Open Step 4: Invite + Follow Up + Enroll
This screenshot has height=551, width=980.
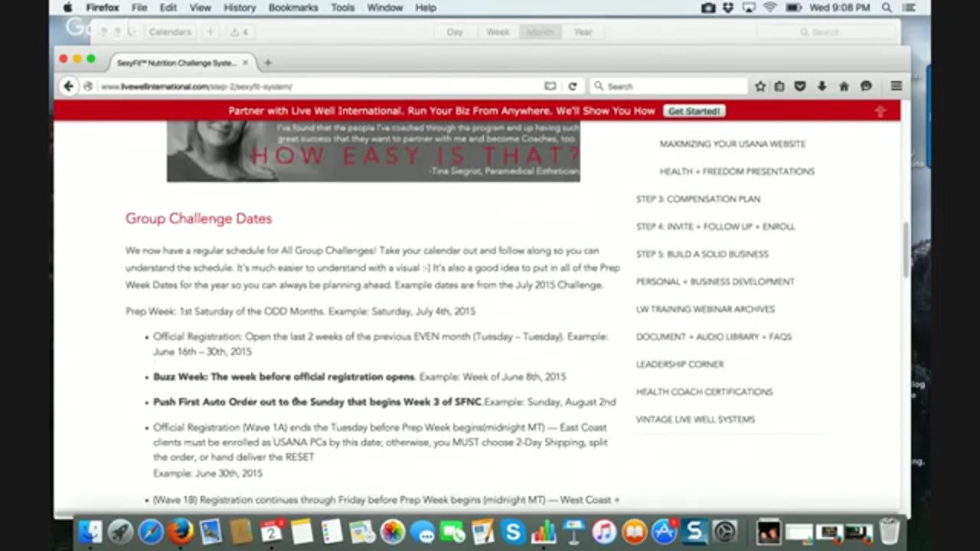[x=715, y=227]
